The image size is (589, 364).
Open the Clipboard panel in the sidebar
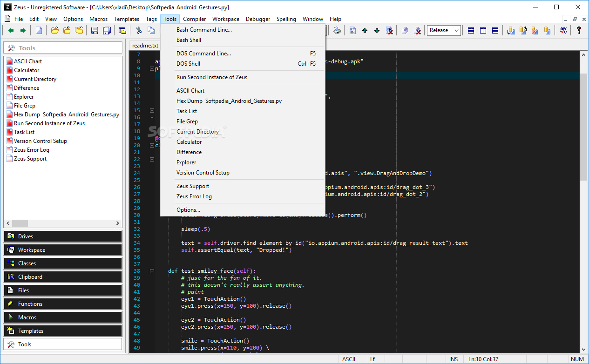coord(63,277)
